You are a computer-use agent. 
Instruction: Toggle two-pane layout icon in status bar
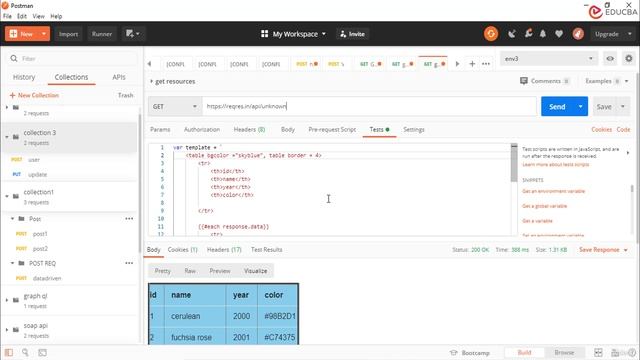point(598,352)
